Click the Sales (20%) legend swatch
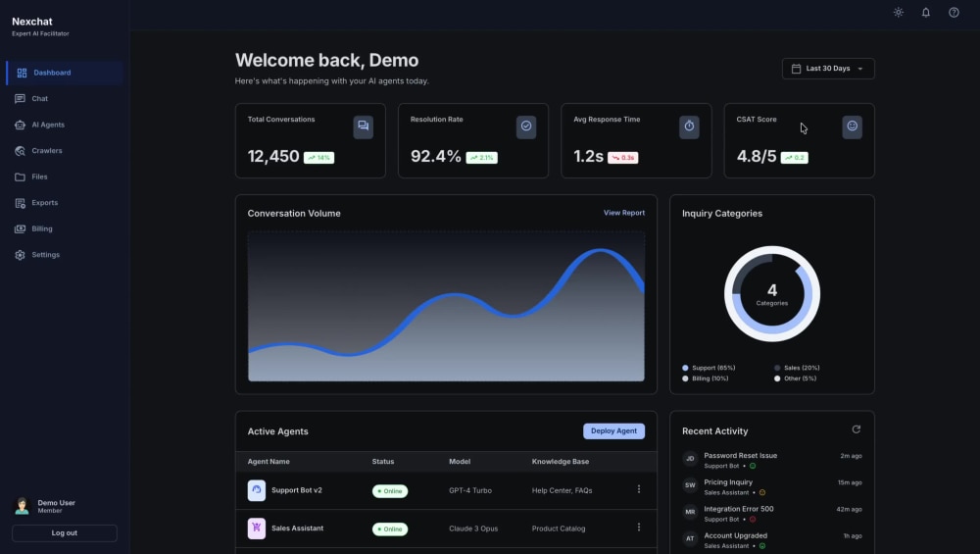 (x=777, y=368)
